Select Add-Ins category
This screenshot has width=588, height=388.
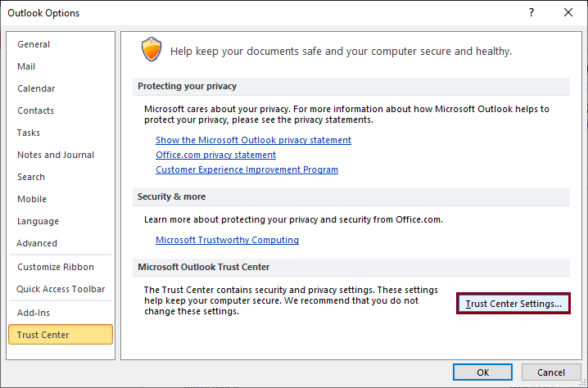pos(61,313)
